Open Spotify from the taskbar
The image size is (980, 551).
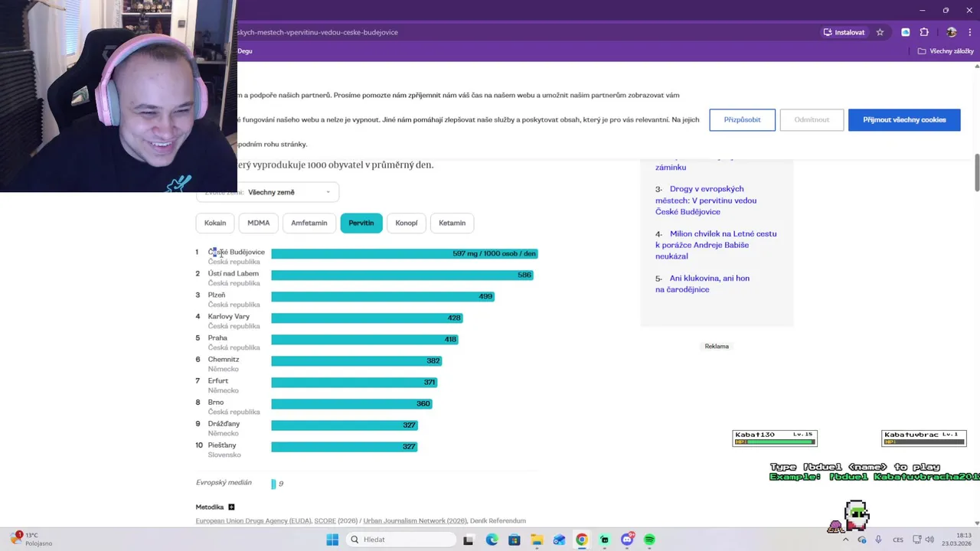click(x=649, y=540)
